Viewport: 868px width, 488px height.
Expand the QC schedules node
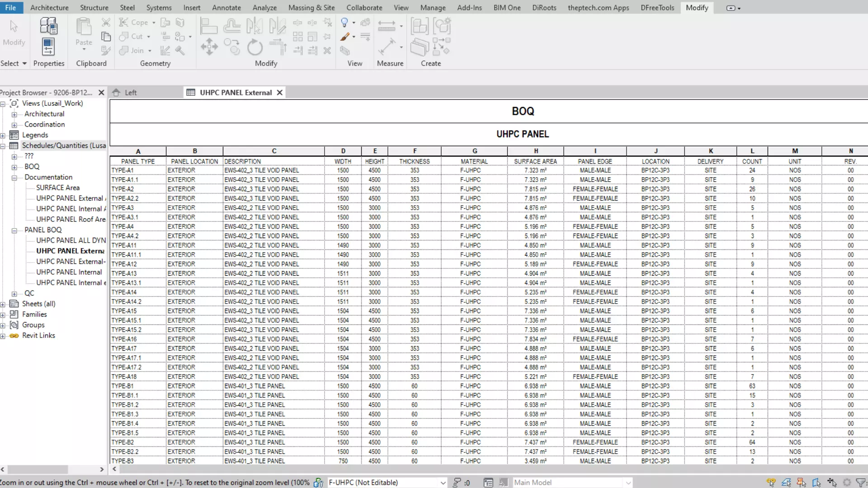pyautogui.click(x=14, y=294)
